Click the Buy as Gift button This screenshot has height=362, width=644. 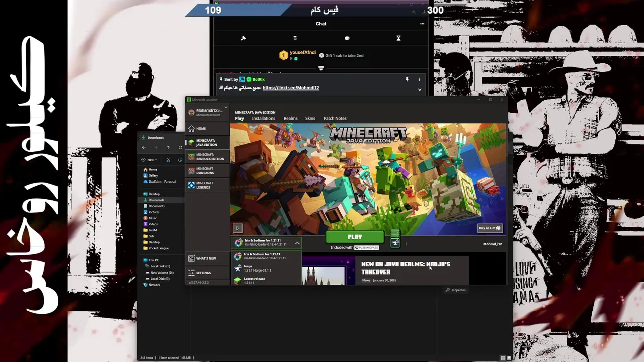point(490,228)
